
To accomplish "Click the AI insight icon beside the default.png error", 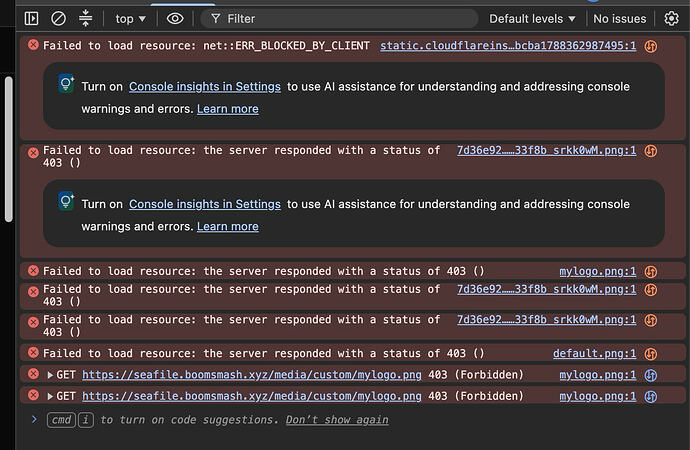I will click(x=651, y=354).
